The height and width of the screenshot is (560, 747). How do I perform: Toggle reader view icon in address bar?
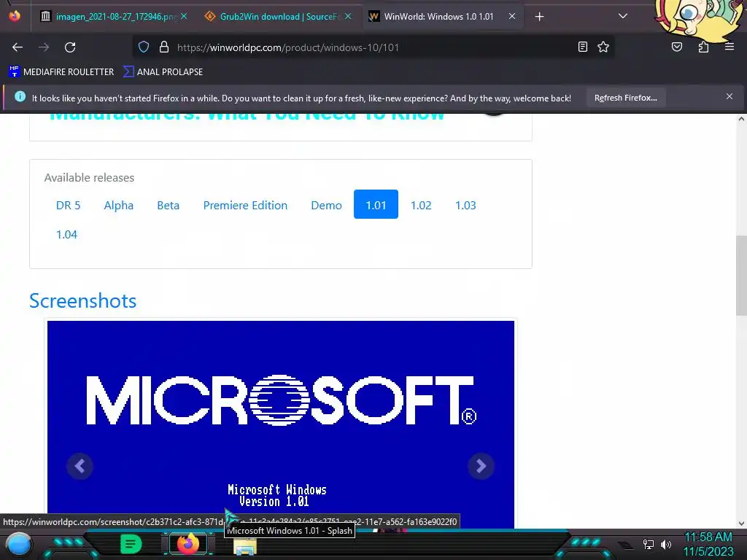point(583,47)
